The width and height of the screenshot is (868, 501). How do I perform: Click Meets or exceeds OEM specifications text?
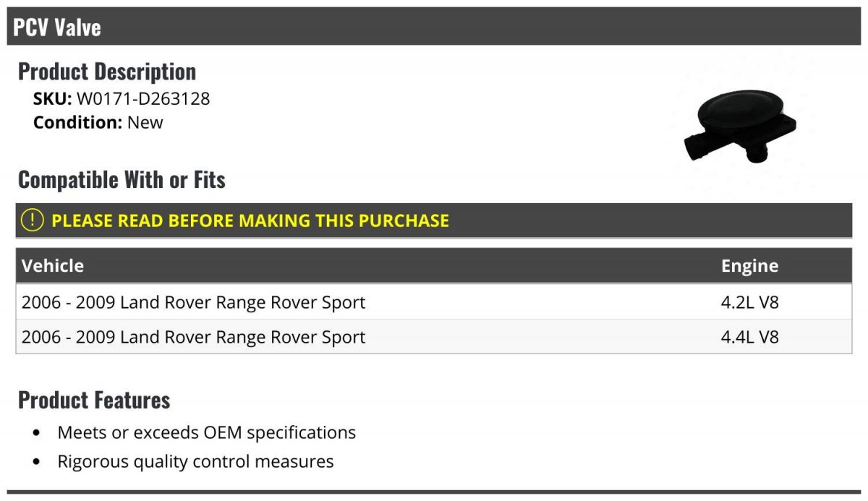coord(207,432)
